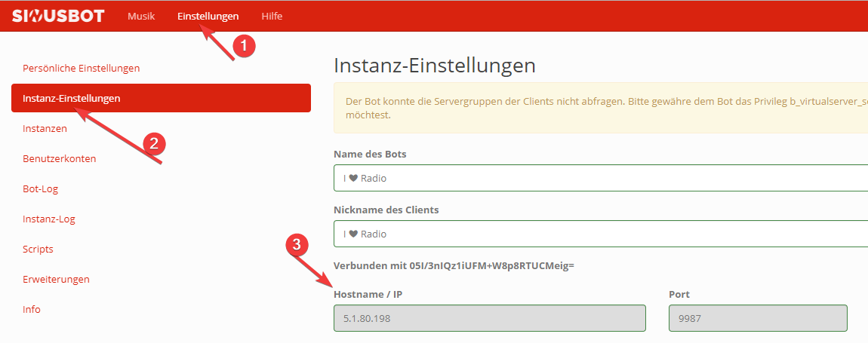Click the Name des Bots field
The height and width of the screenshot is (343, 868).
600,179
